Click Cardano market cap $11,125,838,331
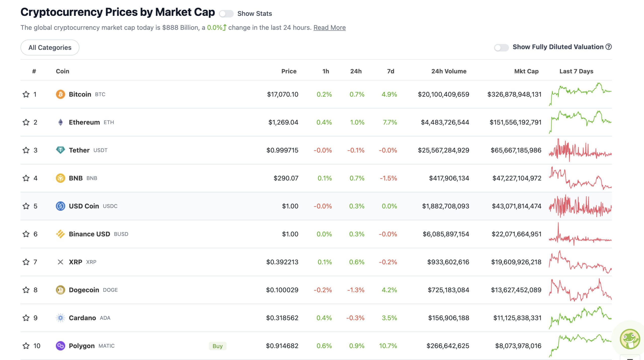 517,318
